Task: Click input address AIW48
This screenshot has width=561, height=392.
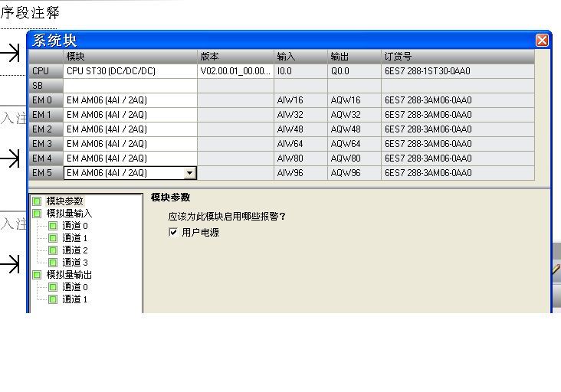Action: [300, 129]
